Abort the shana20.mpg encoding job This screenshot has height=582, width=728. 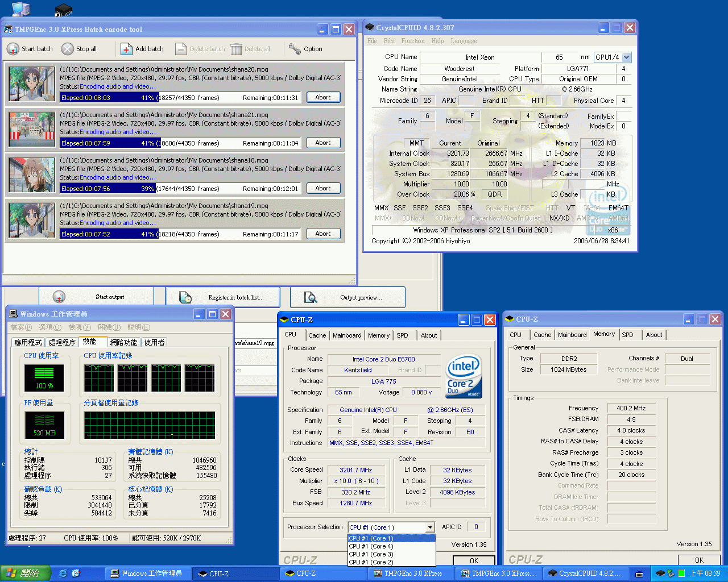(x=323, y=97)
